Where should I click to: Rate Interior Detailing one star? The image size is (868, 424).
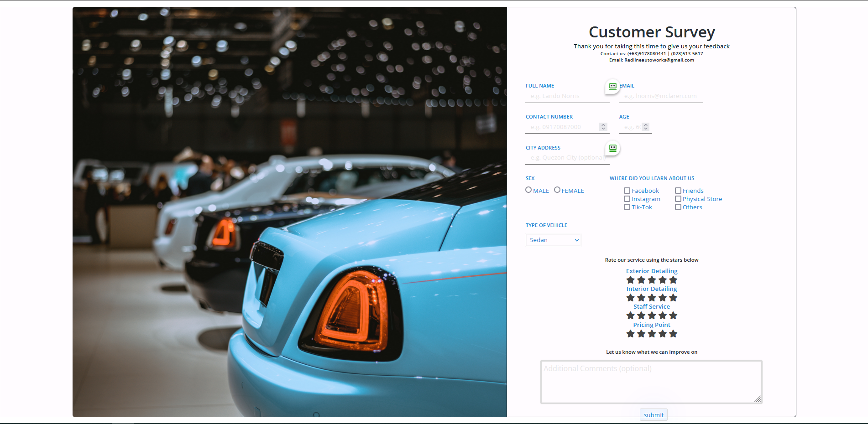631,298
